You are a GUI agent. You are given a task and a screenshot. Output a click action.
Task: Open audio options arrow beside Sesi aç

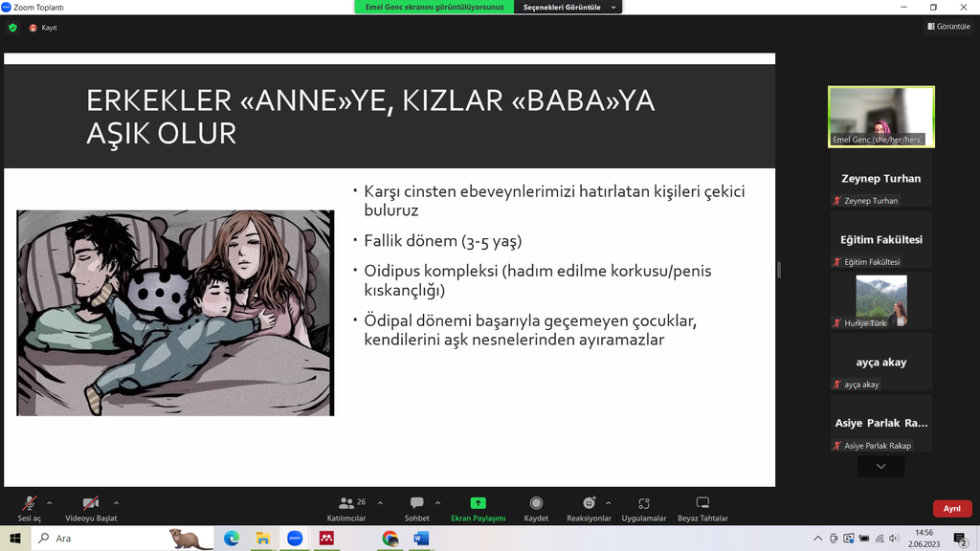tap(50, 503)
